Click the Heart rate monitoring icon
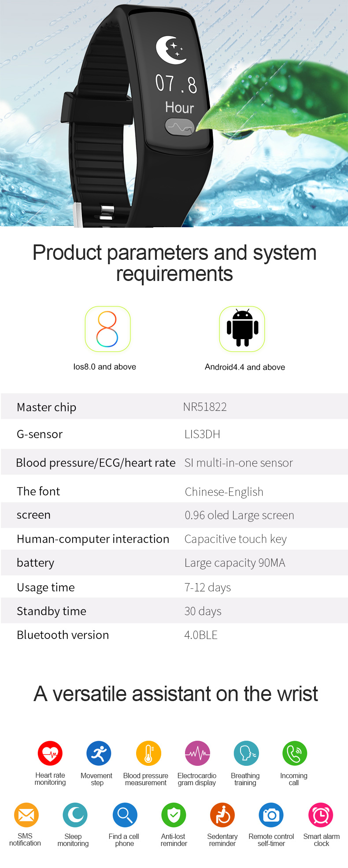Image resolution: width=348 pixels, height=868 pixels. coord(50,753)
